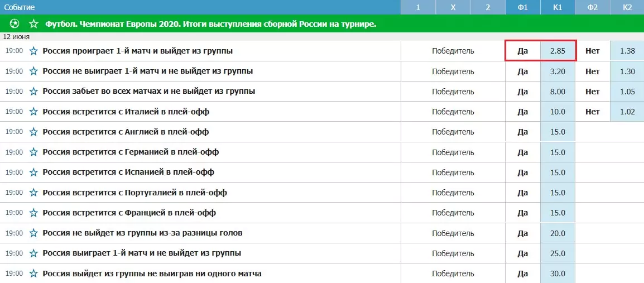The height and width of the screenshot is (283, 644).
Task: Click 'Да' label in the England playoff row
Action: [523, 132]
